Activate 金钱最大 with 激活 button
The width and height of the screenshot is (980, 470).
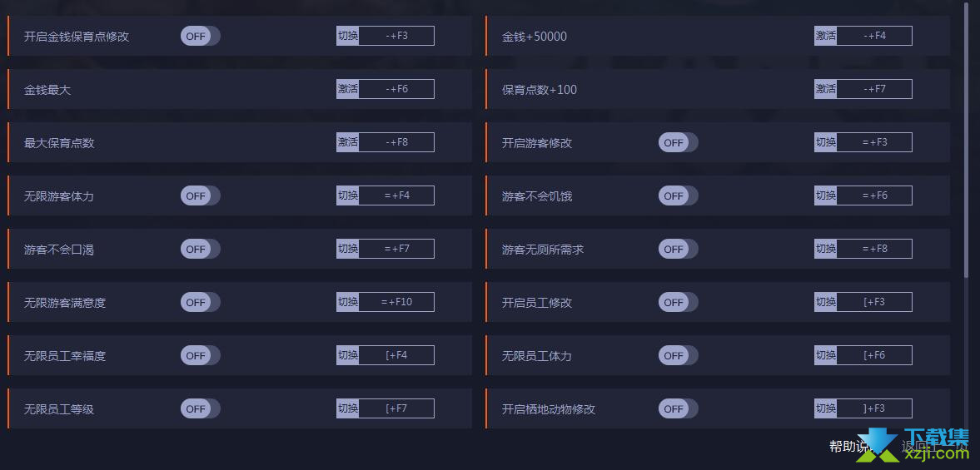(347, 89)
